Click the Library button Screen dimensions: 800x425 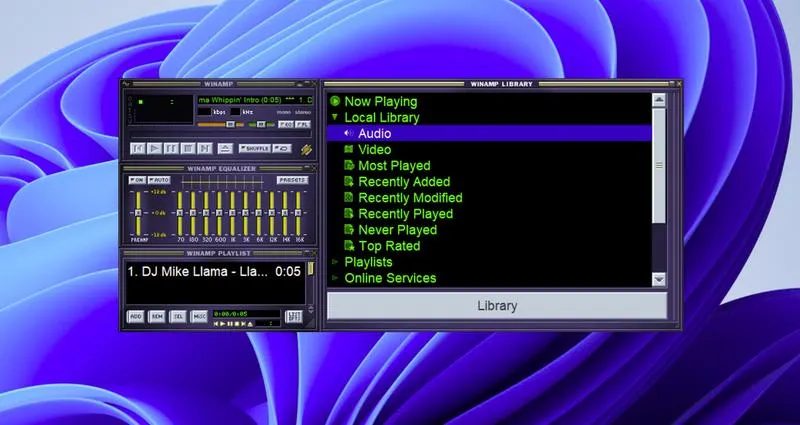click(497, 306)
